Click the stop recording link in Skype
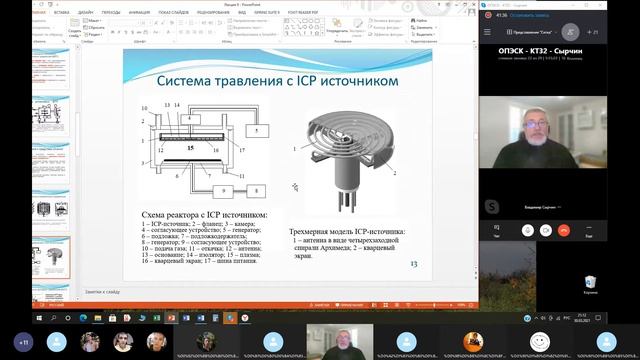The width and height of the screenshot is (640, 360). coord(529,15)
